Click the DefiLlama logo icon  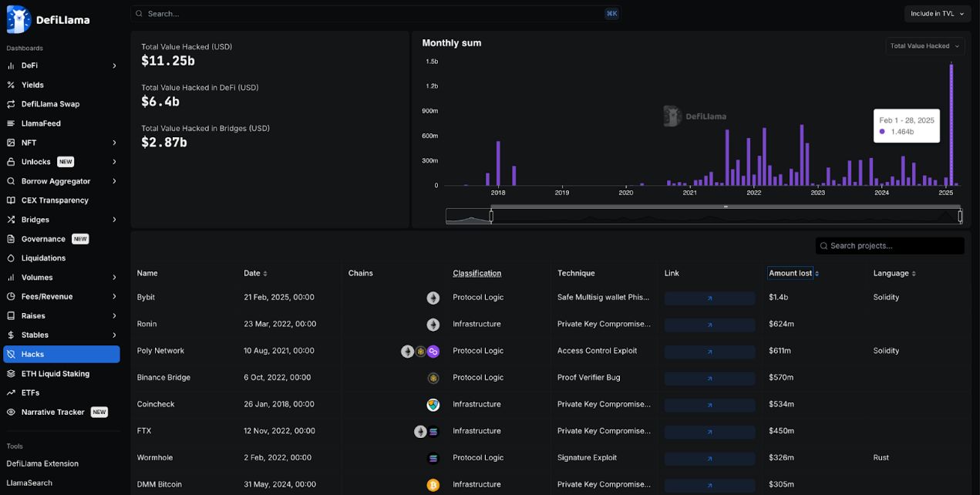coord(19,19)
